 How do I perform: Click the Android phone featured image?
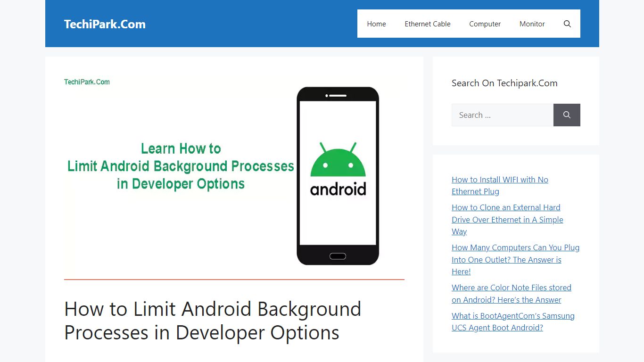coord(234,178)
